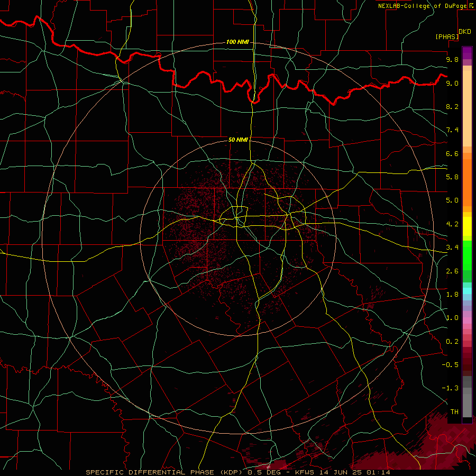The width and height of the screenshot is (476, 476).
Task: Select the bright green color scale segment
Action: point(467,255)
